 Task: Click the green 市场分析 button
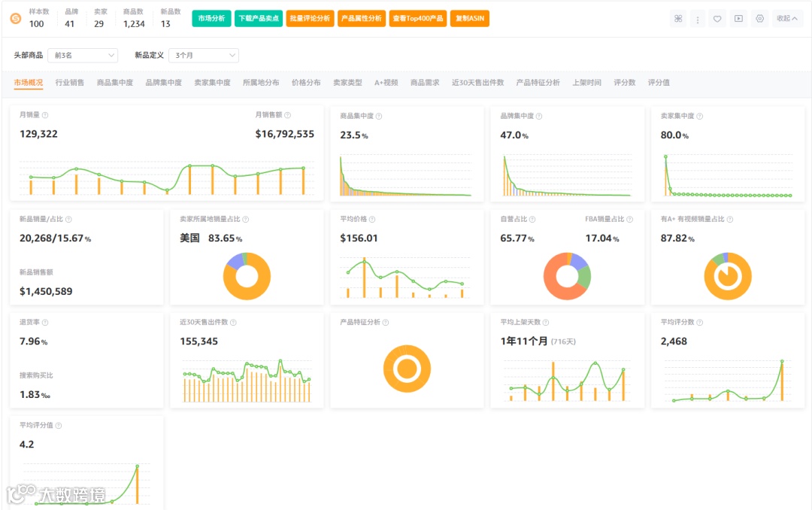click(x=211, y=19)
